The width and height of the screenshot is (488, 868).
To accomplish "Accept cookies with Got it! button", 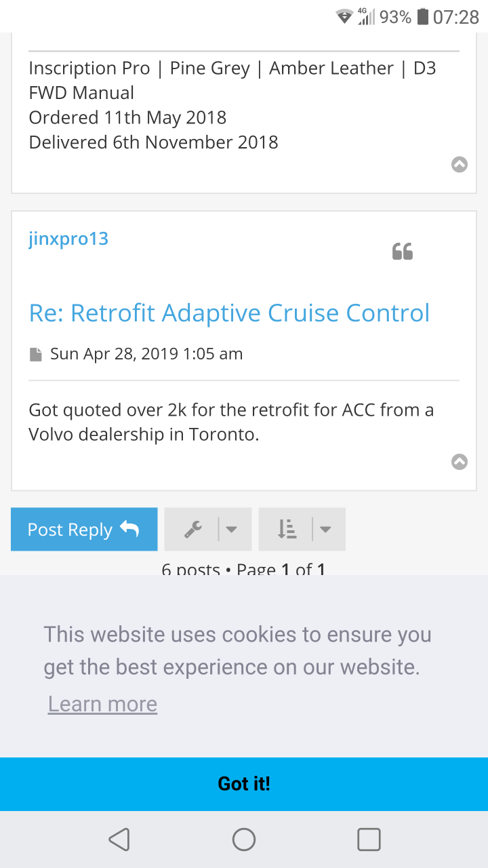I will pos(244,784).
